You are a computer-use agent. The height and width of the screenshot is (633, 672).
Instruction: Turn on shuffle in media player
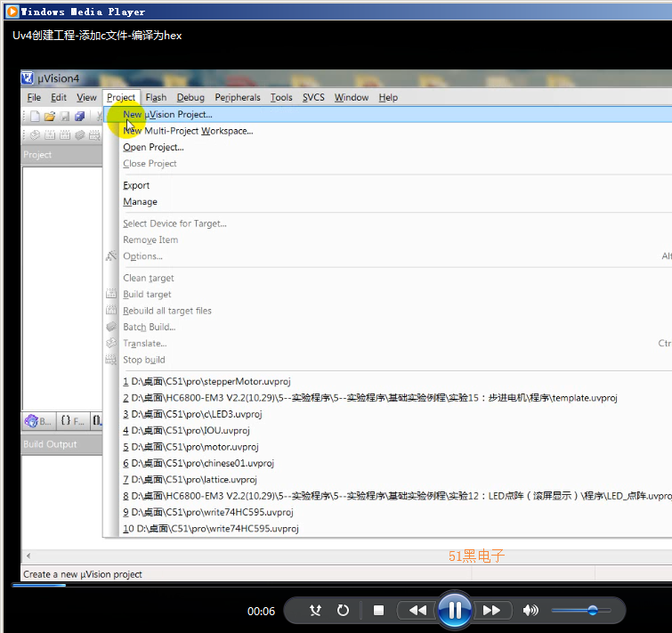[x=315, y=610]
